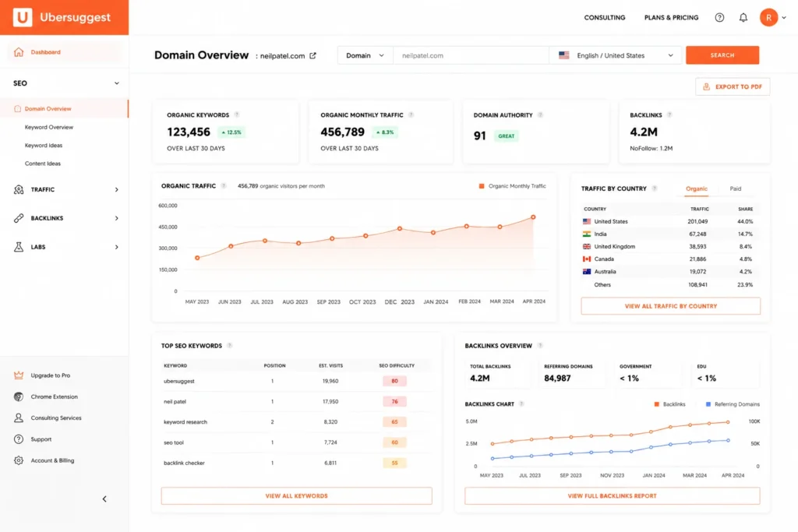Click the neilpatel.com domain input field
798x532 pixels.
tap(471, 55)
